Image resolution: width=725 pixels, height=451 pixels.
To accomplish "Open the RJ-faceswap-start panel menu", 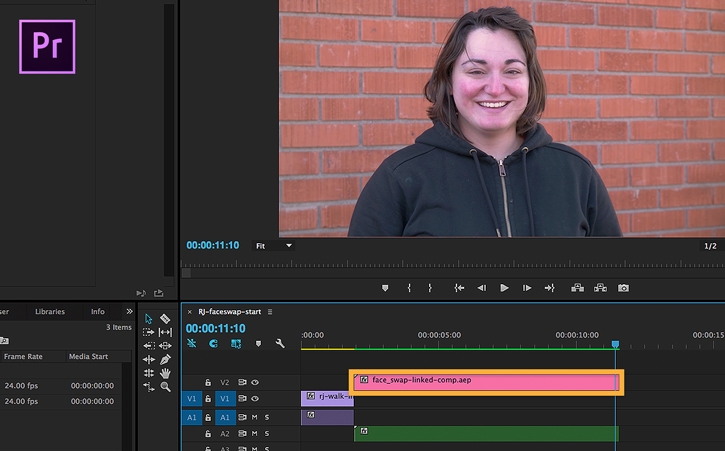I will tap(270, 312).
